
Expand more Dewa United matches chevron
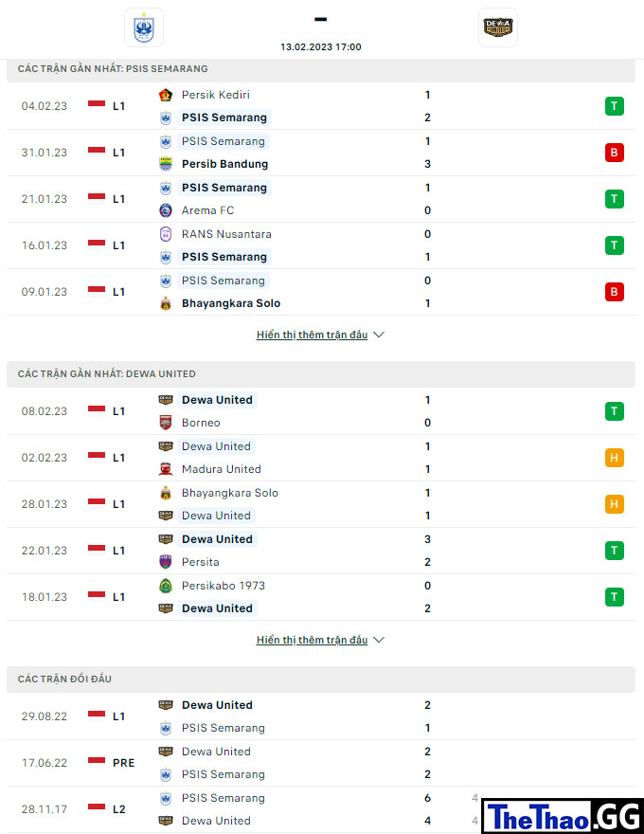click(379, 641)
